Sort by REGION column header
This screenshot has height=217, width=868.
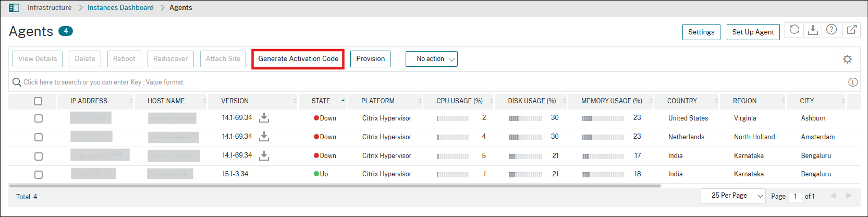click(x=745, y=101)
